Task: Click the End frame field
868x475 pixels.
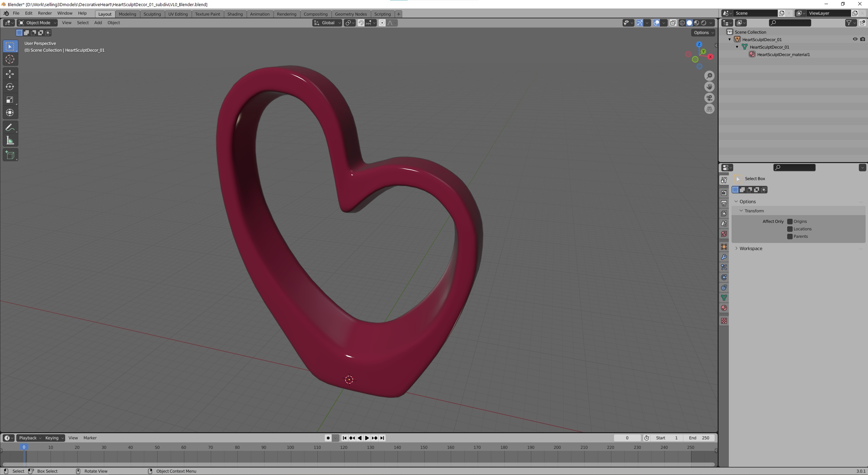Action: coord(699,438)
